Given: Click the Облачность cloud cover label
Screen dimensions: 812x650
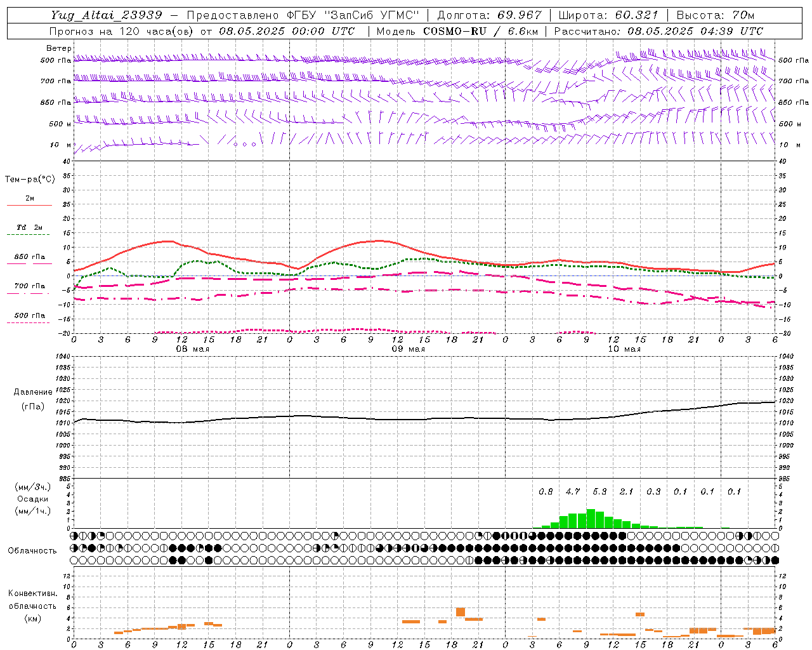Looking at the screenshot, I should click(x=32, y=550).
